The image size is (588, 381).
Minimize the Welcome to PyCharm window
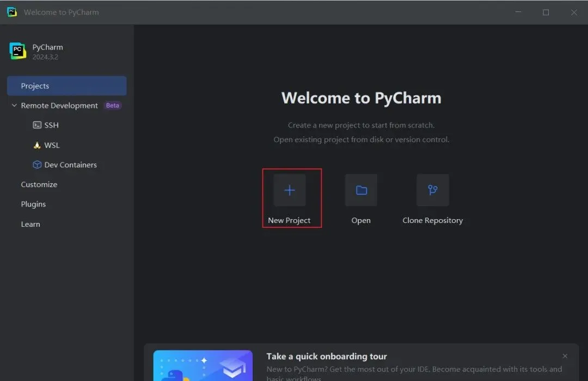(518, 12)
